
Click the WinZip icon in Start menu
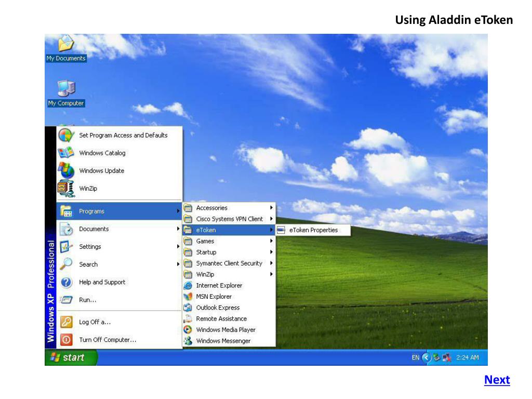tap(66, 188)
